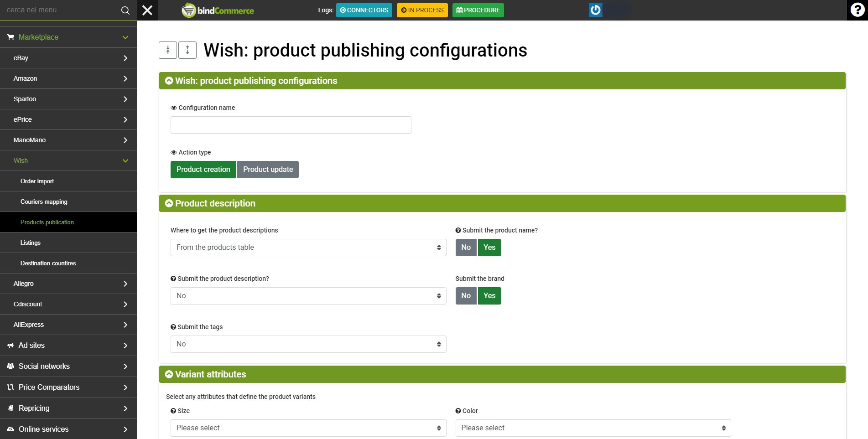Expand the Price Comparators menu

click(68, 387)
